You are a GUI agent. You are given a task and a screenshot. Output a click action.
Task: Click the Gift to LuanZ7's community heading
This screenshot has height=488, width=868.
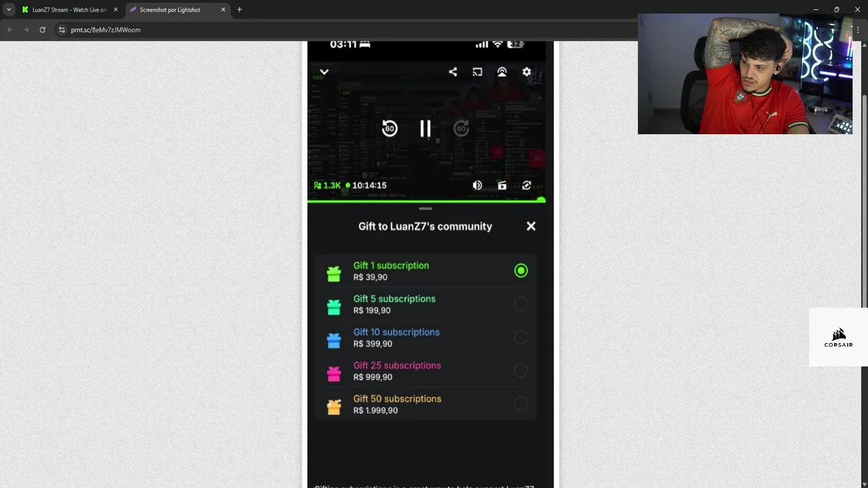point(425,226)
